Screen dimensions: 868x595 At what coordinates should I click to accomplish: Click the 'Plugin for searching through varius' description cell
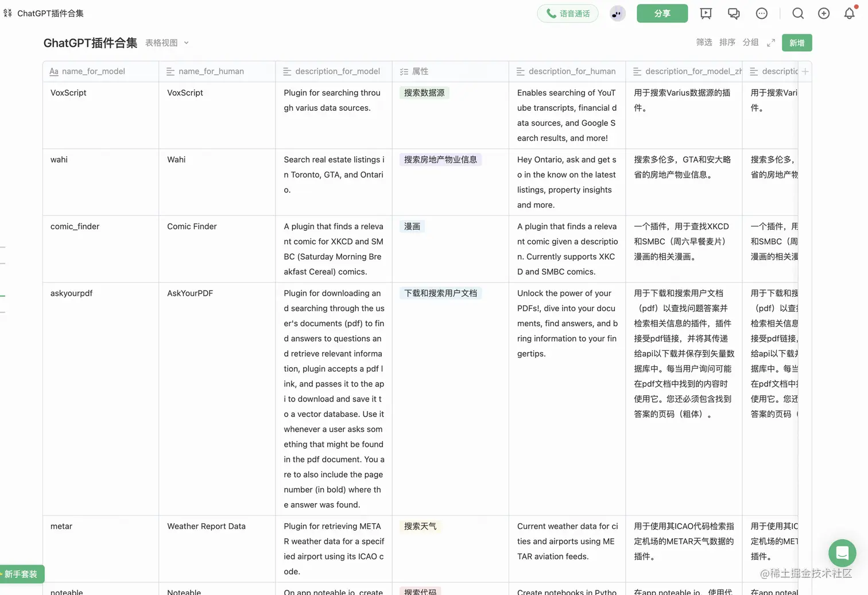coord(334,115)
